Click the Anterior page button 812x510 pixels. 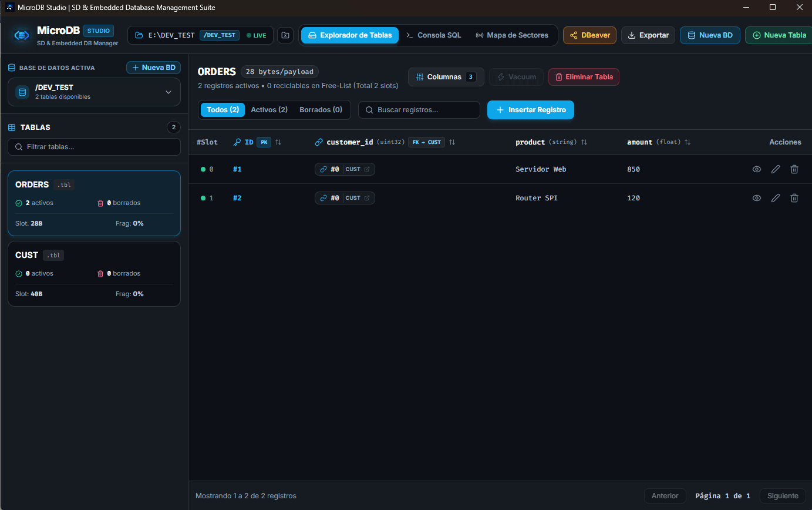coord(665,496)
